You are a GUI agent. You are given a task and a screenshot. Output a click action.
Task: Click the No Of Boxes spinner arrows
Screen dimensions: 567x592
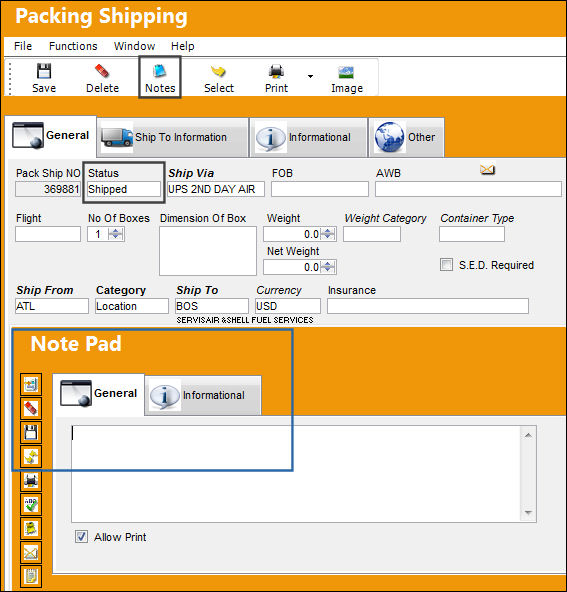pyautogui.click(x=116, y=234)
